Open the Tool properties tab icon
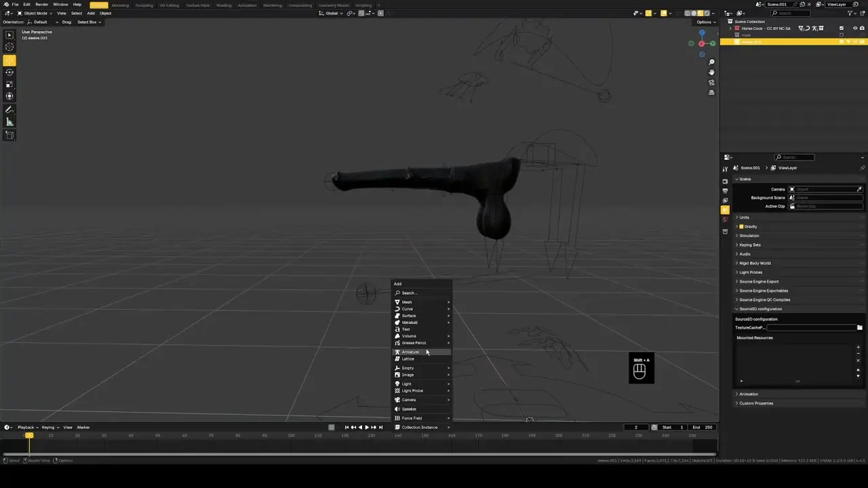The width and height of the screenshot is (868, 488). pos(725,169)
